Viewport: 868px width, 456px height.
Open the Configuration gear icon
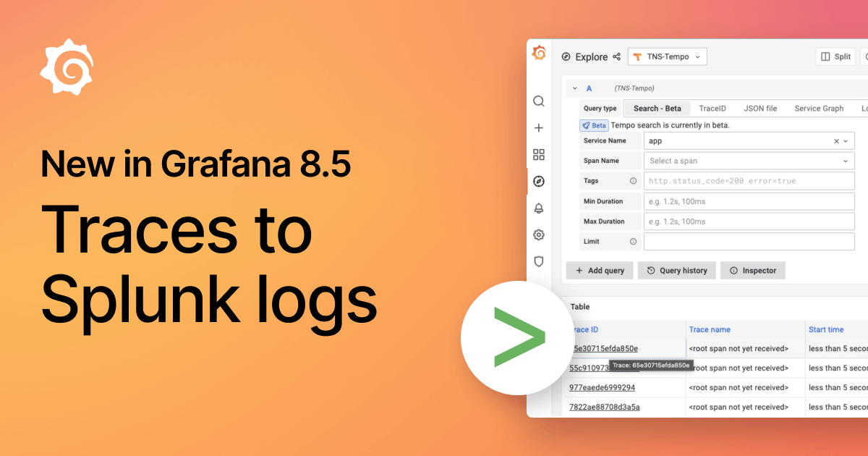(x=538, y=235)
